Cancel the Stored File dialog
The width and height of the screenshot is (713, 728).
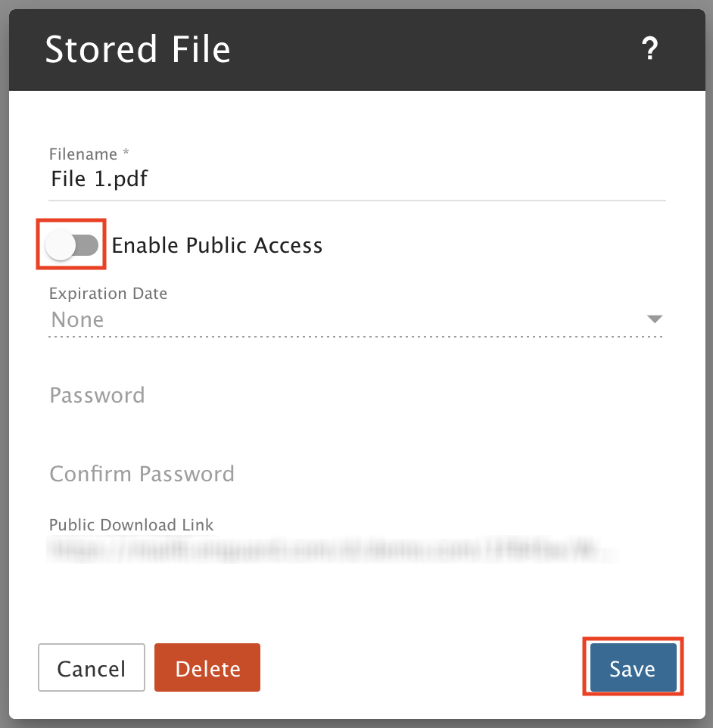[x=92, y=667]
